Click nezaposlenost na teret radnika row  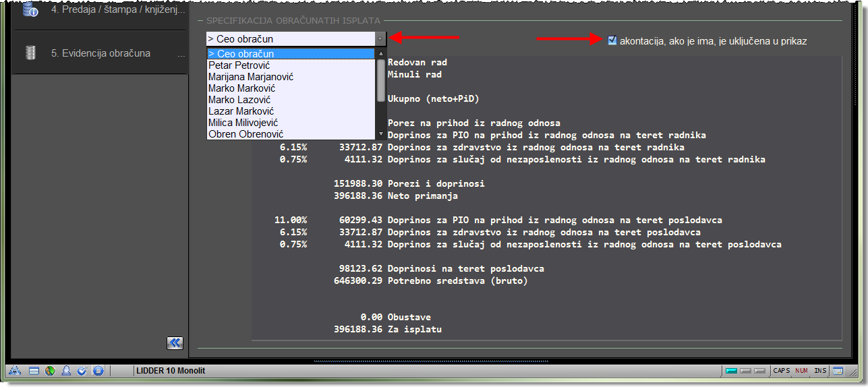pos(522,160)
